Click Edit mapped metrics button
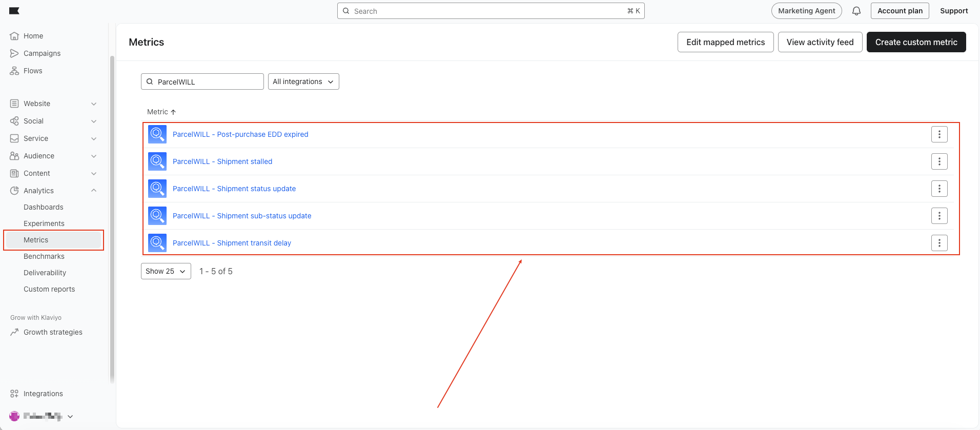The height and width of the screenshot is (430, 980). point(726,42)
